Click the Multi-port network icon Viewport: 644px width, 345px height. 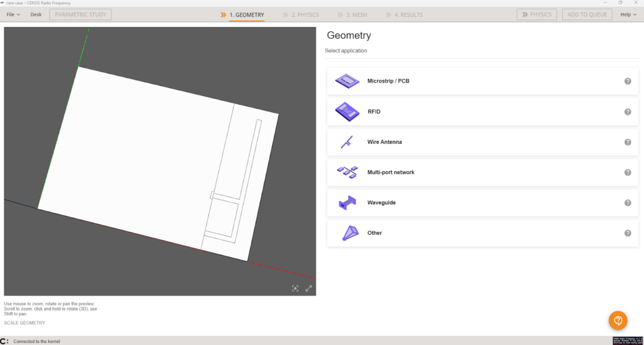347,172
